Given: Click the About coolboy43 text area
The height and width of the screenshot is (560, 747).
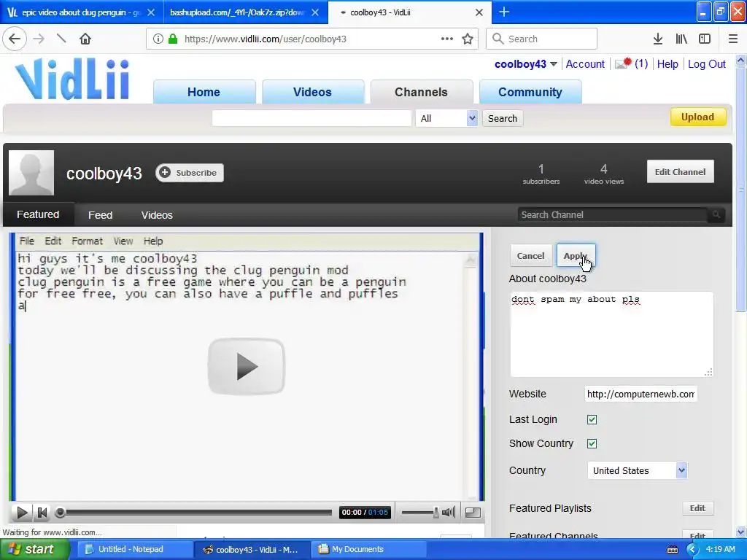Looking at the screenshot, I should (612, 334).
